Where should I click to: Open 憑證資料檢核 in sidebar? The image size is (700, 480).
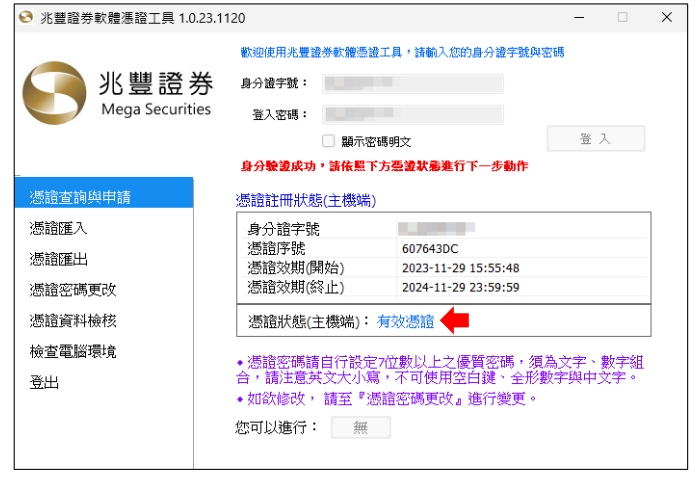pyautogui.click(x=74, y=321)
